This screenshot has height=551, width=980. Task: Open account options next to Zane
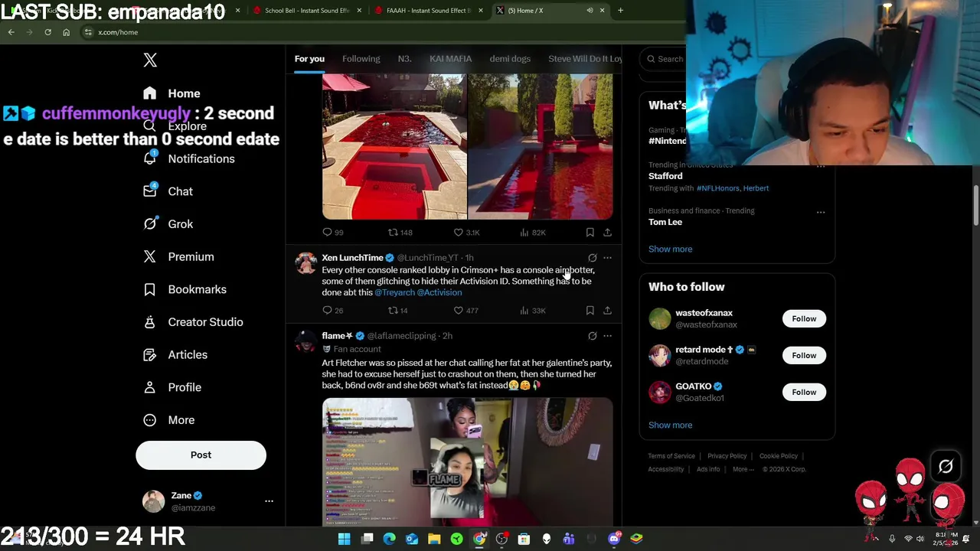click(269, 501)
